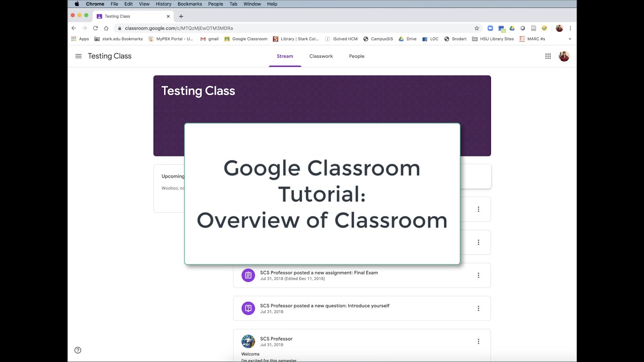Open the Edit menu
Screen dimensions: 644x362
pos(129,4)
